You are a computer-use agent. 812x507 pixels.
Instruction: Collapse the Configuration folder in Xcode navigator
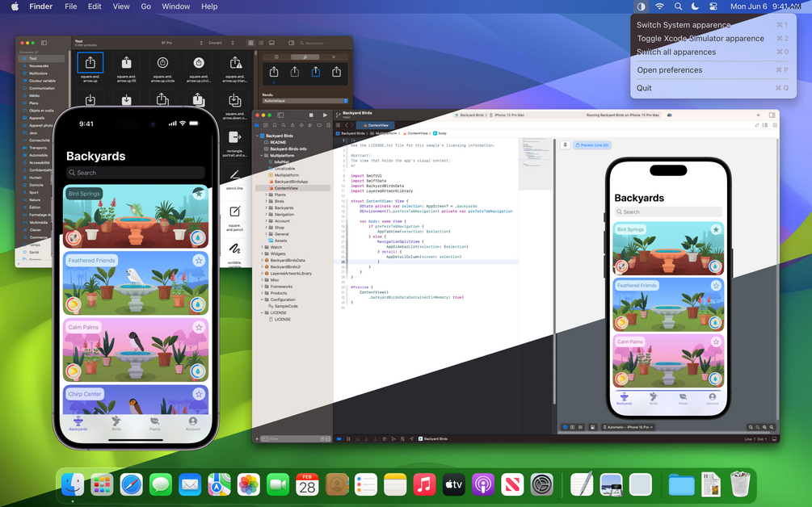(x=262, y=300)
